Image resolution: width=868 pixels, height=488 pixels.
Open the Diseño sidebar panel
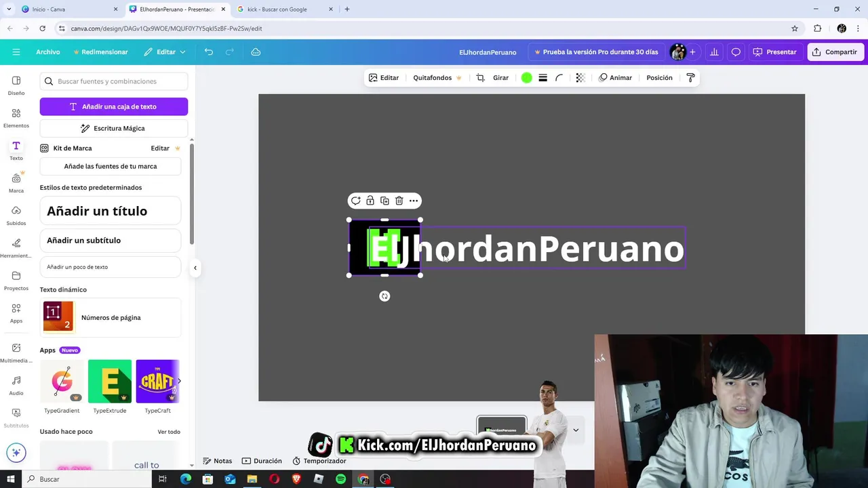(16, 85)
